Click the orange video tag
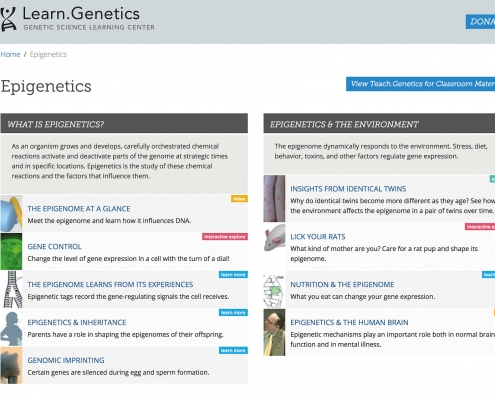495x400 pixels. tap(239, 199)
